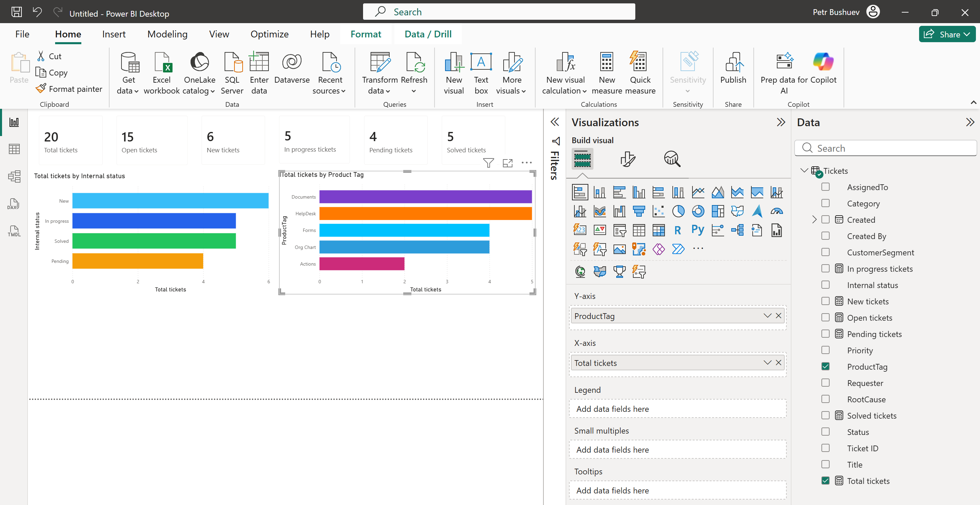This screenshot has width=980, height=505.
Task: Click Focus mode icon on Product Tag chart
Action: point(507,163)
